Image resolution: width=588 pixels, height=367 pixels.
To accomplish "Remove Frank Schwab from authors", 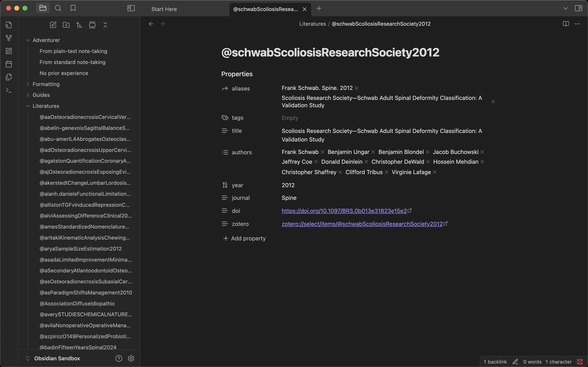I will [x=322, y=152].
